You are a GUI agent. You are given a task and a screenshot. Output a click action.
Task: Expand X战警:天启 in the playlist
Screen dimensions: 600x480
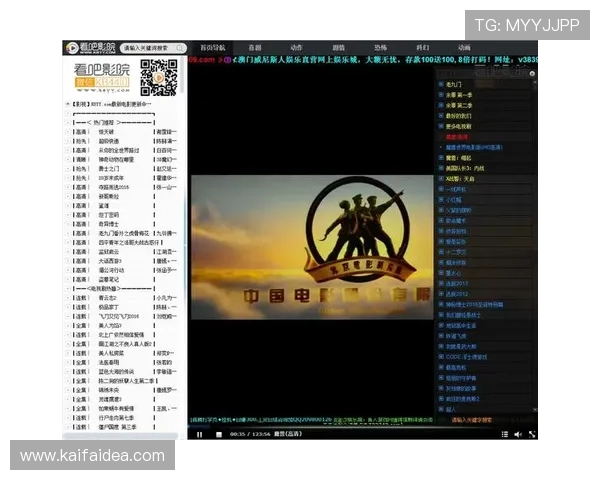(440, 178)
